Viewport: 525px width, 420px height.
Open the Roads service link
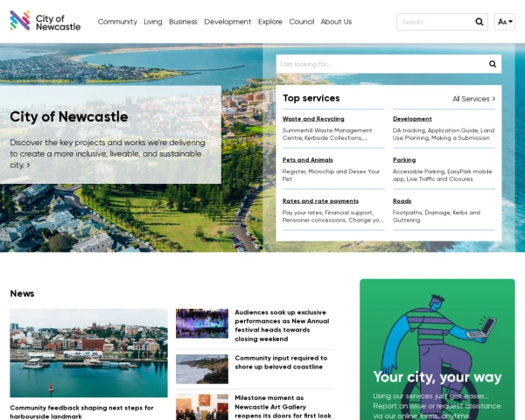point(402,200)
